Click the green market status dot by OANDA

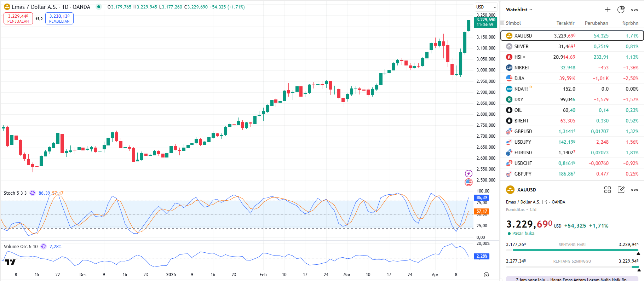pos(99,7)
